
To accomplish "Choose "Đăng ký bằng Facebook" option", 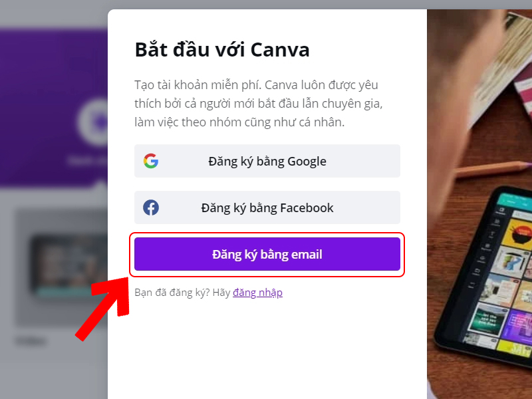I will (x=267, y=207).
